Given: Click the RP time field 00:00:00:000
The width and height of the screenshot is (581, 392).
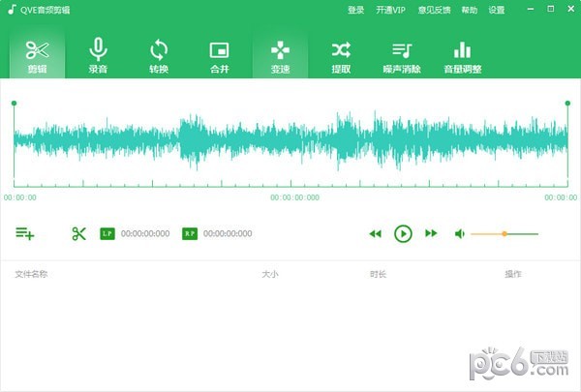Looking at the screenshot, I should (228, 233).
